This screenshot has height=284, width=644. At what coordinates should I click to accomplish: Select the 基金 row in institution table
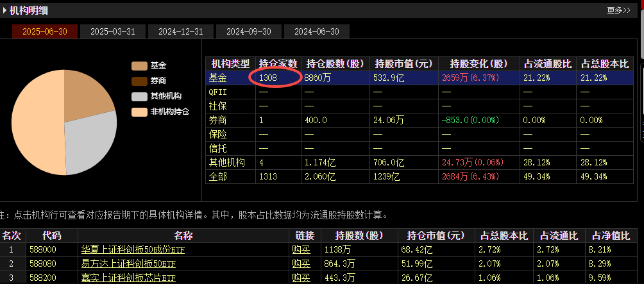pyautogui.click(x=230, y=78)
